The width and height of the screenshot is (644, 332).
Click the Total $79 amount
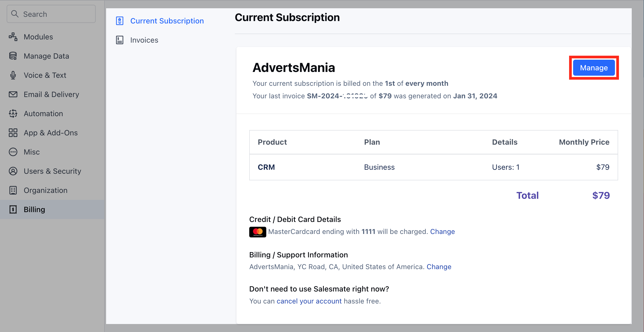(x=601, y=195)
